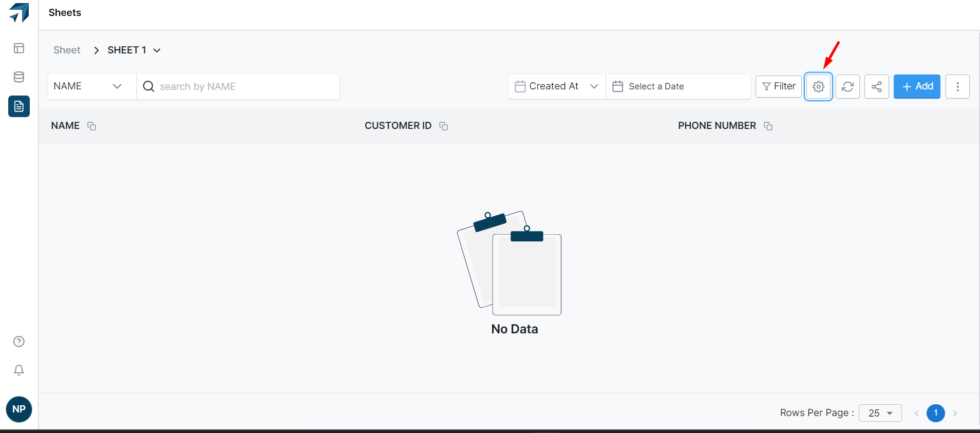Click the Filter button

778,86
